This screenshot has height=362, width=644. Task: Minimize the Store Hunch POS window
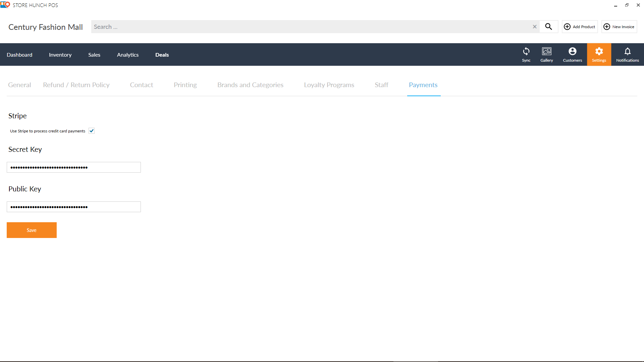point(615,5)
